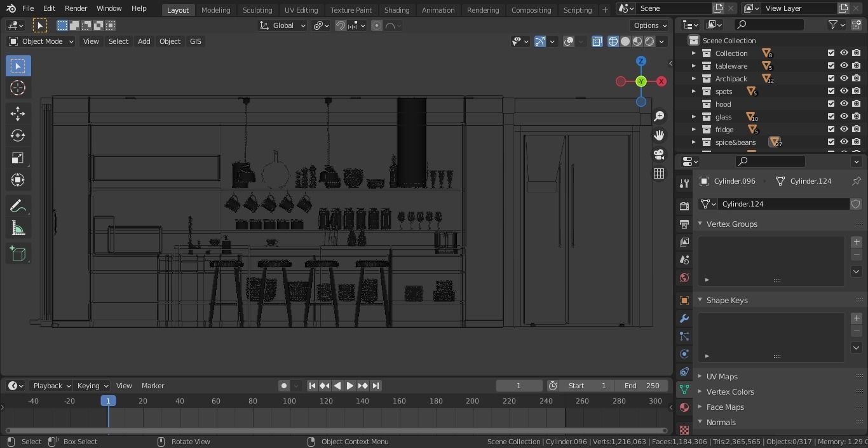Uncheck the tableware collection checkbox
The height and width of the screenshot is (448, 868).
pos(831,66)
